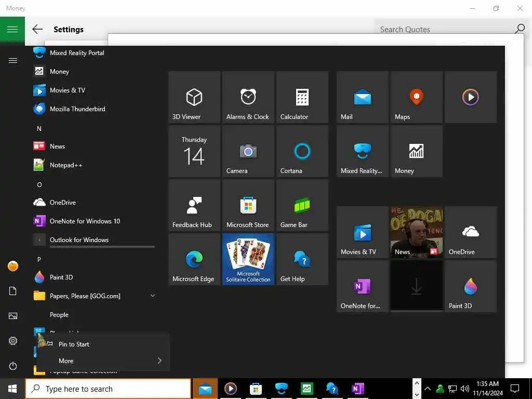Image resolution: width=532 pixels, height=399 pixels.
Task: Open the 1:35 AM clock on taskbar
Action: click(487, 389)
